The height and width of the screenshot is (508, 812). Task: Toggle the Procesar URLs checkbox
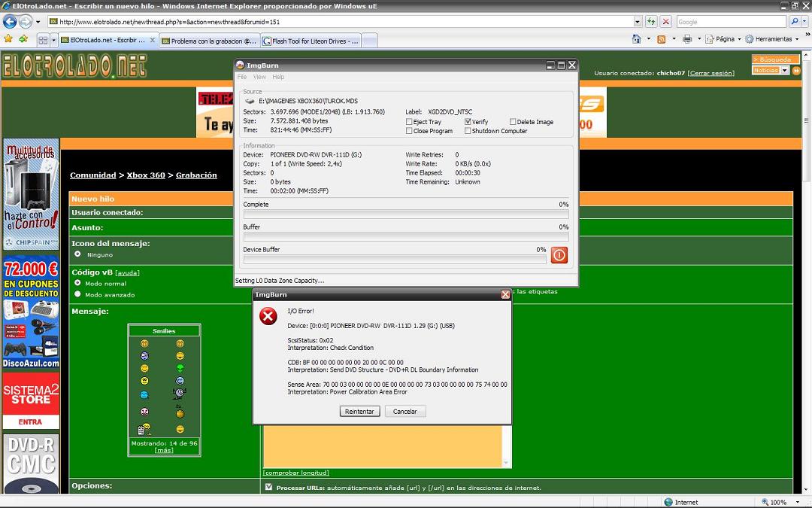click(x=268, y=487)
